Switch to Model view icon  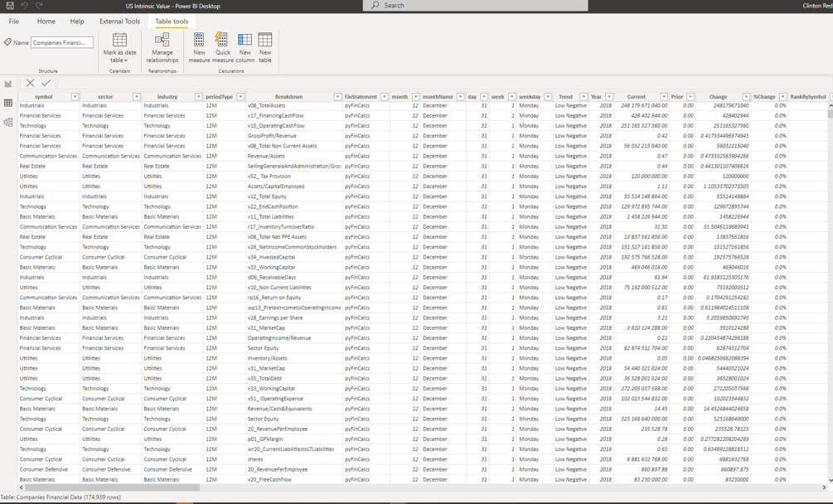coord(8,122)
